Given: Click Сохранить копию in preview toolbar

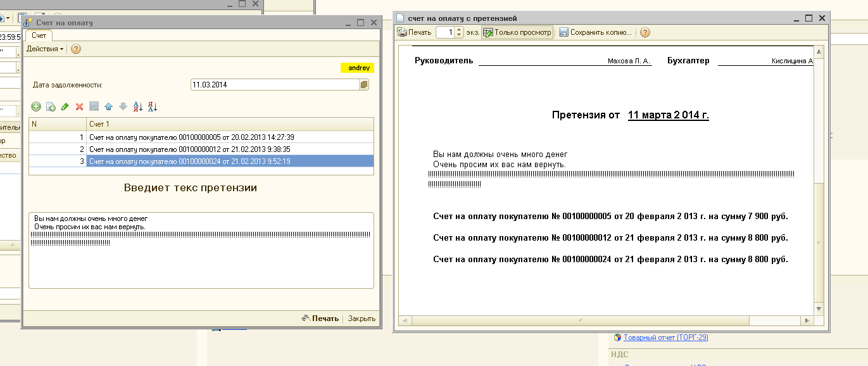Looking at the screenshot, I should click(x=595, y=32).
